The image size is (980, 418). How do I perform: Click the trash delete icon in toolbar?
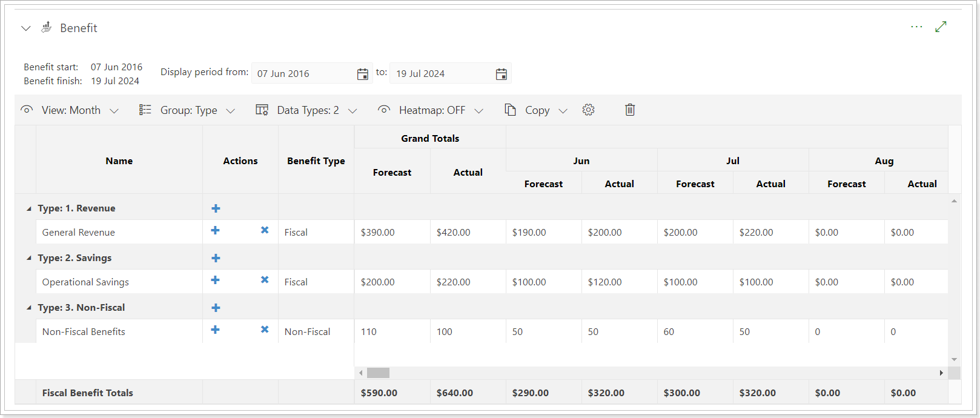[630, 110]
